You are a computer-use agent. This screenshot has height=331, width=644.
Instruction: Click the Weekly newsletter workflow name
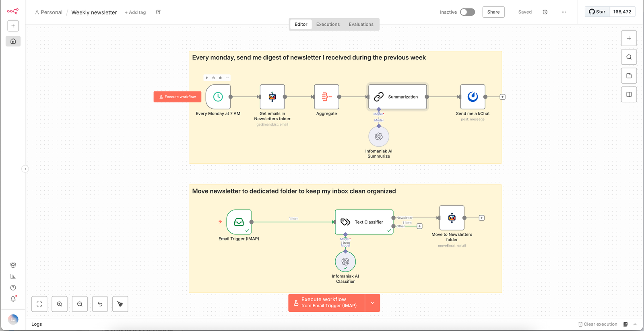click(94, 12)
